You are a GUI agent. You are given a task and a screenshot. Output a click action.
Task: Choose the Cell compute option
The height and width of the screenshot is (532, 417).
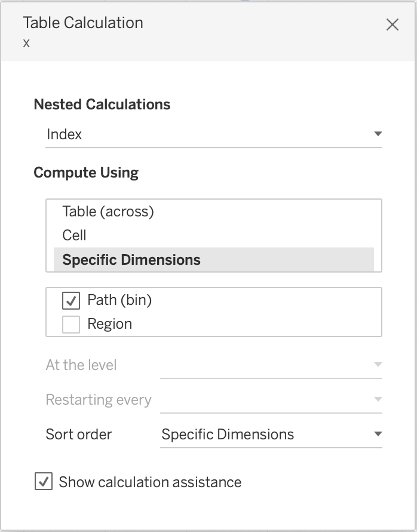(75, 236)
